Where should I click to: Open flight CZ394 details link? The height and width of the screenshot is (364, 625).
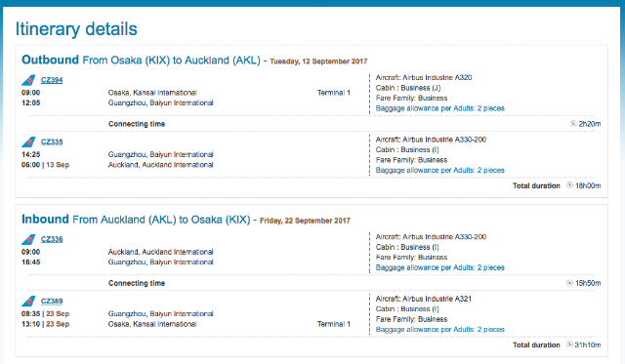coord(52,80)
